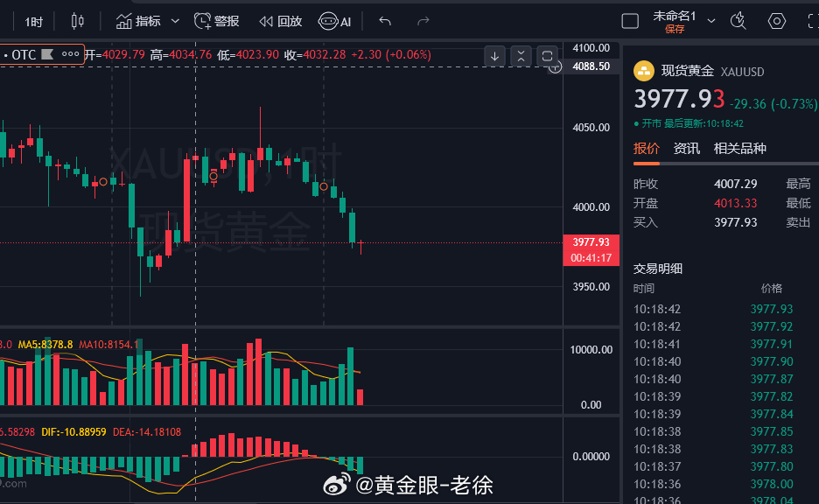This screenshot has height=504, width=819.
Task: Maximize the chart pane
Action: click(x=547, y=56)
